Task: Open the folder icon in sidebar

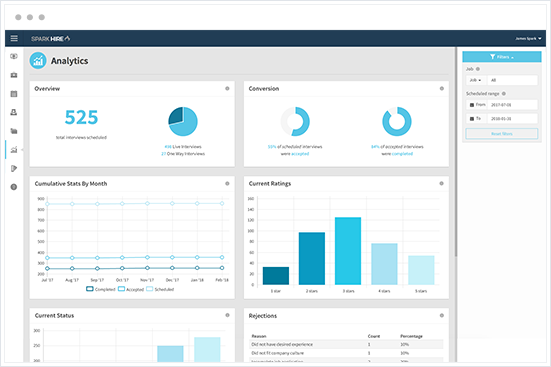Action: [14, 131]
